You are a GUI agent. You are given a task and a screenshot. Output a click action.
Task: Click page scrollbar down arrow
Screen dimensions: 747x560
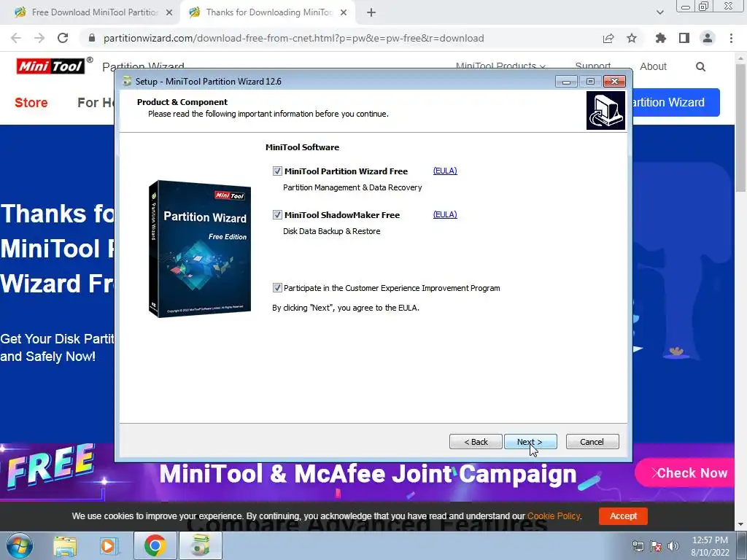pyautogui.click(x=741, y=524)
